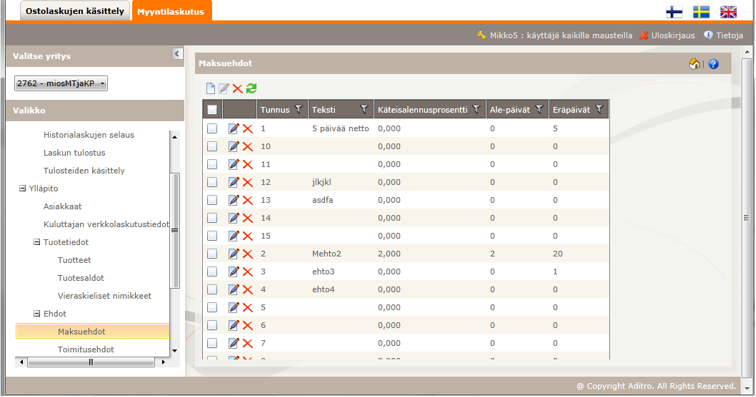Image resolution: width=756 pixels, height=397 pixels.
Task: Check the box for Tunnus 7 row
Action: (212, 342)
